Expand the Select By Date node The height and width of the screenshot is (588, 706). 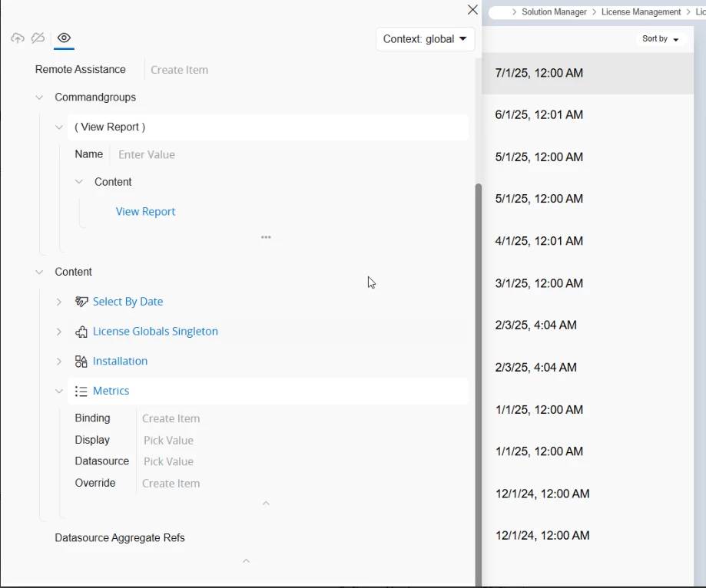pyautogui.click(x=59, y=302)
